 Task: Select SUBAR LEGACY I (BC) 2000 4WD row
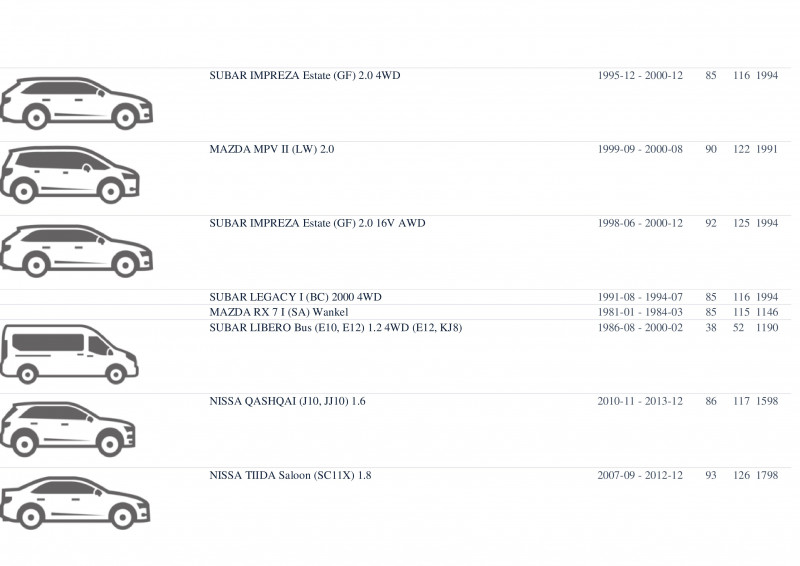(395, 297)
